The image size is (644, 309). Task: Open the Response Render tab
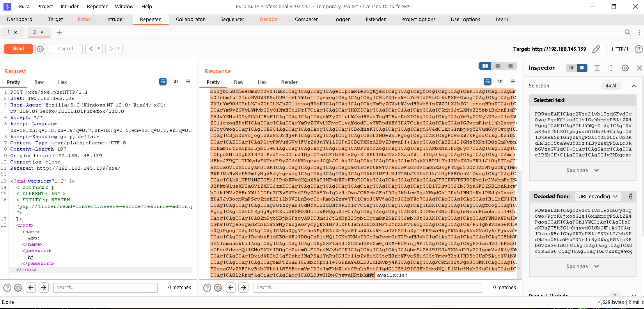point(289,82)
